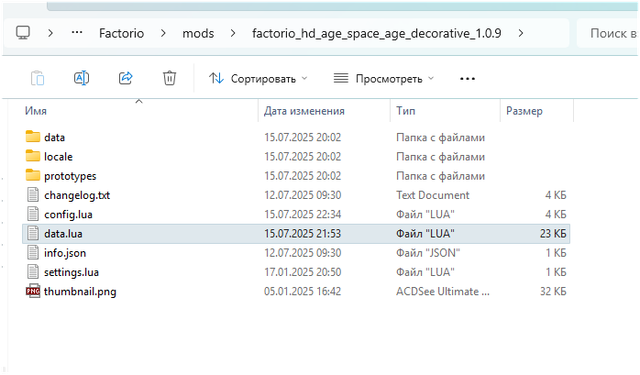The height and width of the screenshot is (375, 640).
Task: Select the locale folder icon
Action: click(x=33, y=155)
